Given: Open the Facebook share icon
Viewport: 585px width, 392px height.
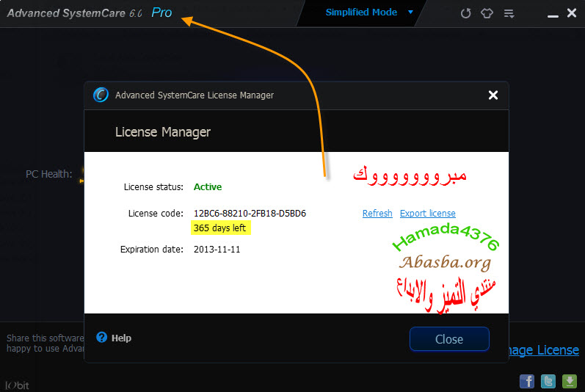Looking at the screenshot, I should tap(527, 381).
